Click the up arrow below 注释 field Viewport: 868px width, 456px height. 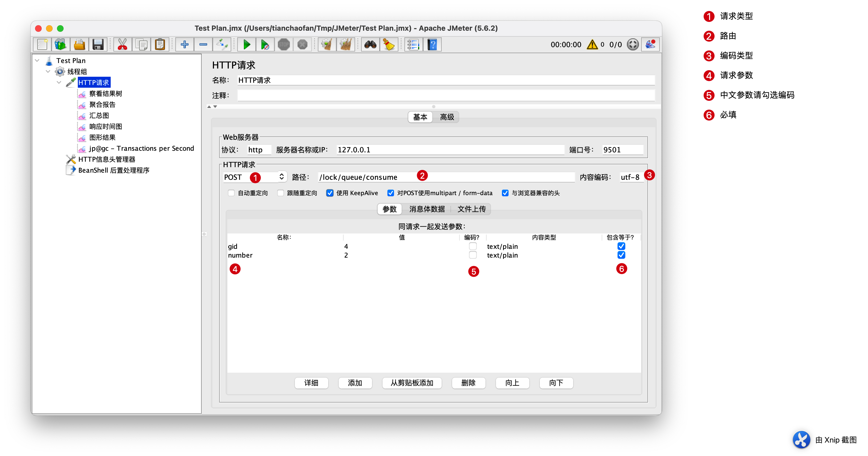(209, 107)
